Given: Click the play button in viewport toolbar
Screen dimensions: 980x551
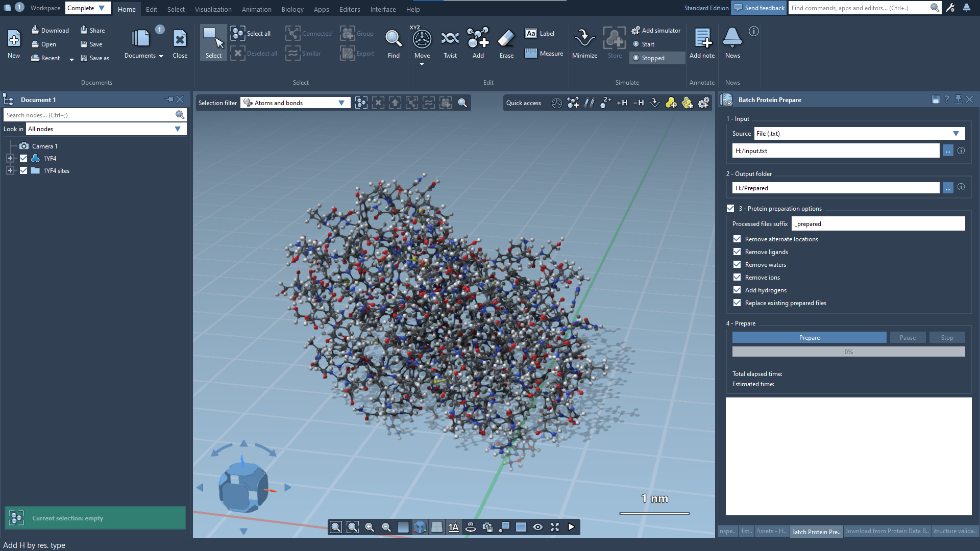Looking at the screenshot, I should coord(571,527).
